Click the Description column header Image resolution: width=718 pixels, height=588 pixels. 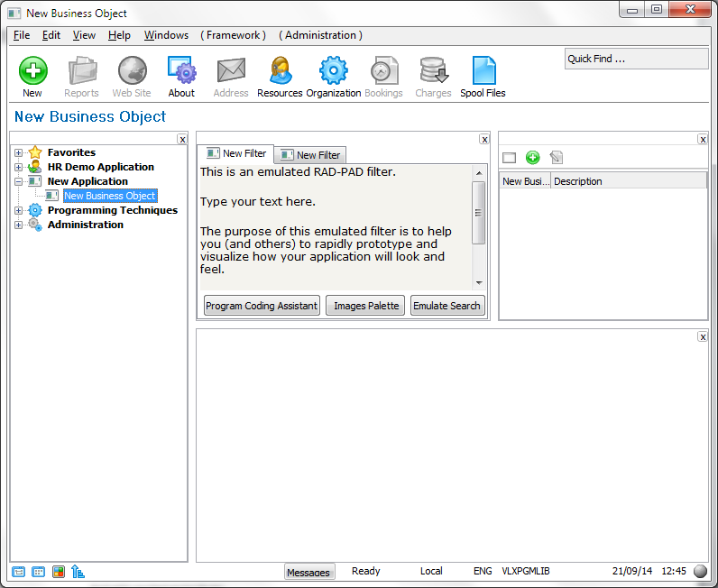point(629,181)
